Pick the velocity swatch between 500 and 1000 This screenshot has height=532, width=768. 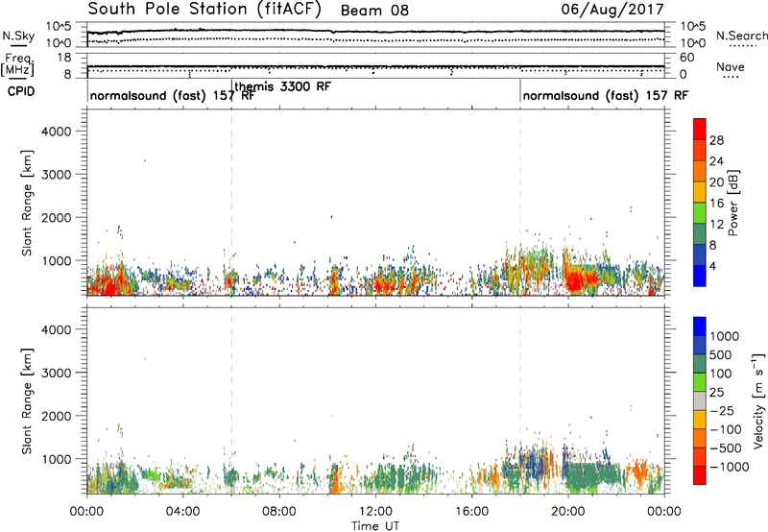[x=700, y=346]
